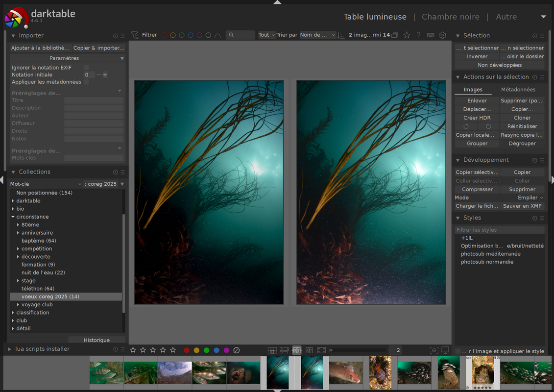554x392 pixels.
Task: Switch to 'Chambre noire' view
Action: click(x=450, y=17)
